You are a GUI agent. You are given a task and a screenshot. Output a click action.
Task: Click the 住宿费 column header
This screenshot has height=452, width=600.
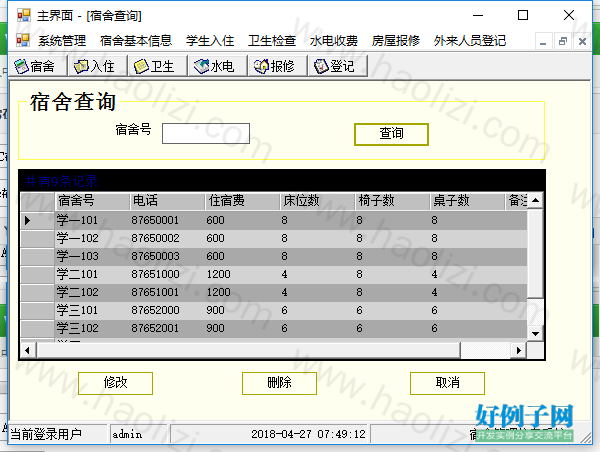click(242, 201)
